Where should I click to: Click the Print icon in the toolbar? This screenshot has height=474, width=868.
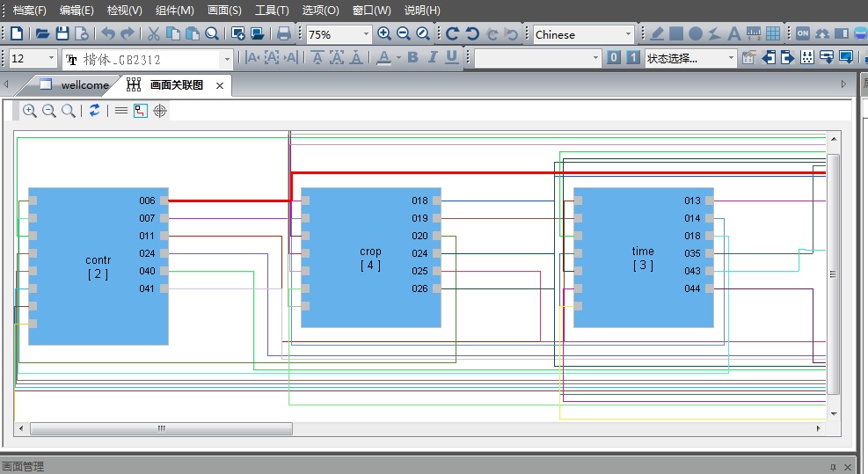coord(283,34)
